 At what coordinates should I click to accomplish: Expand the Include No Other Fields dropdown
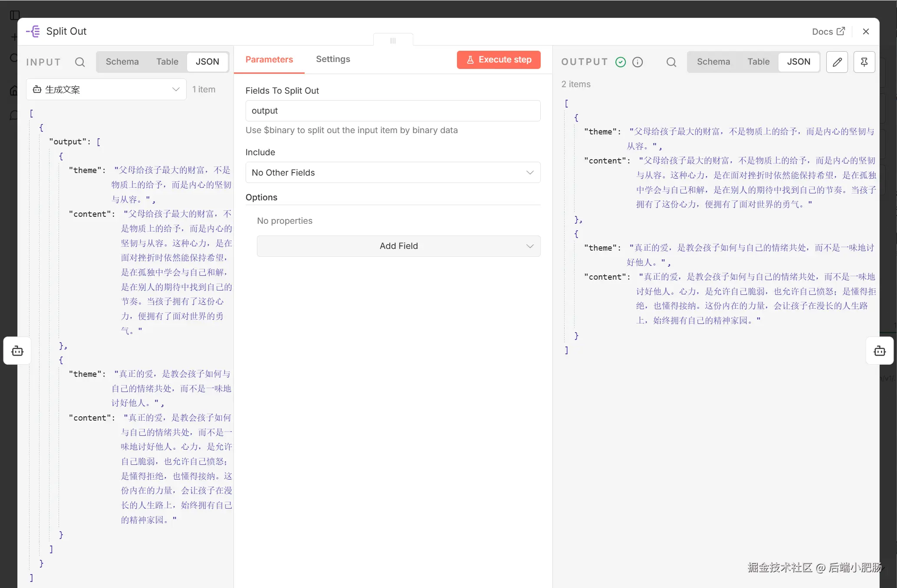(393, 173)
